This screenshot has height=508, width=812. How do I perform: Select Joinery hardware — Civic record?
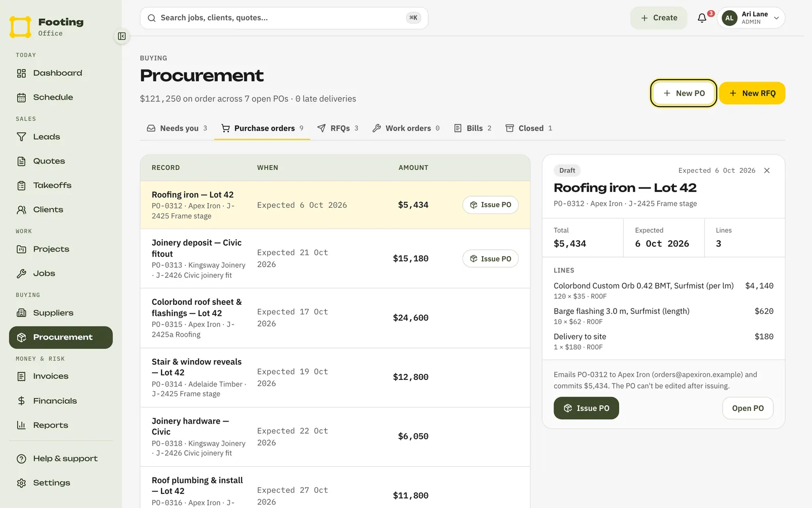pyautogui.click(x=335, y=437)
